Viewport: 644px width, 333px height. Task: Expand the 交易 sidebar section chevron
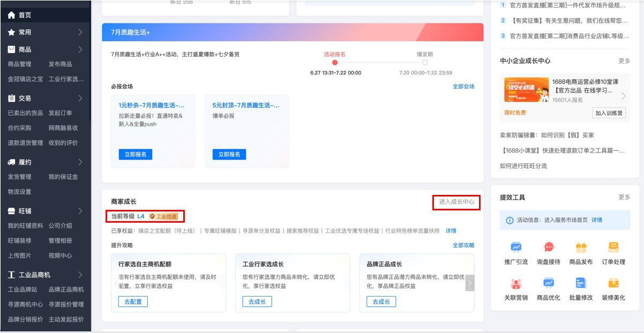[x=80, y=99]
